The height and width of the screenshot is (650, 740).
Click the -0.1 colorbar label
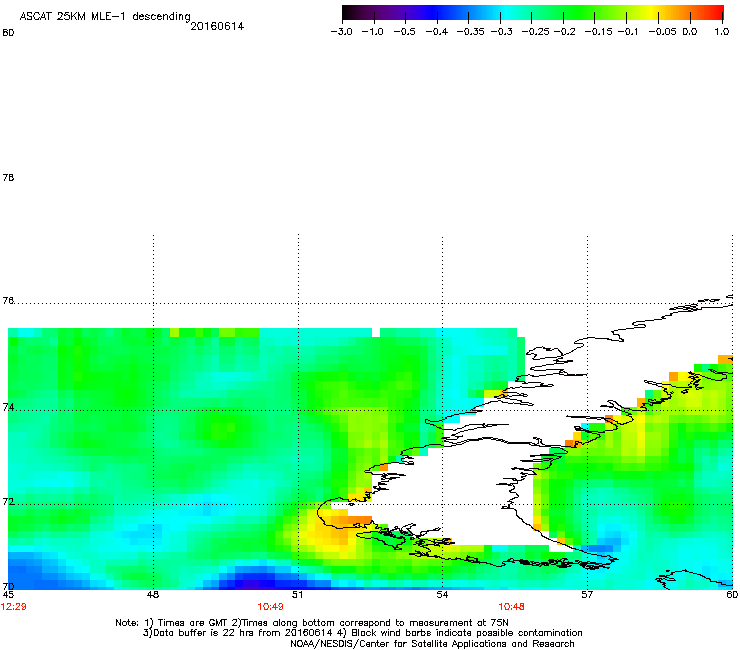(x=627, y=32)
